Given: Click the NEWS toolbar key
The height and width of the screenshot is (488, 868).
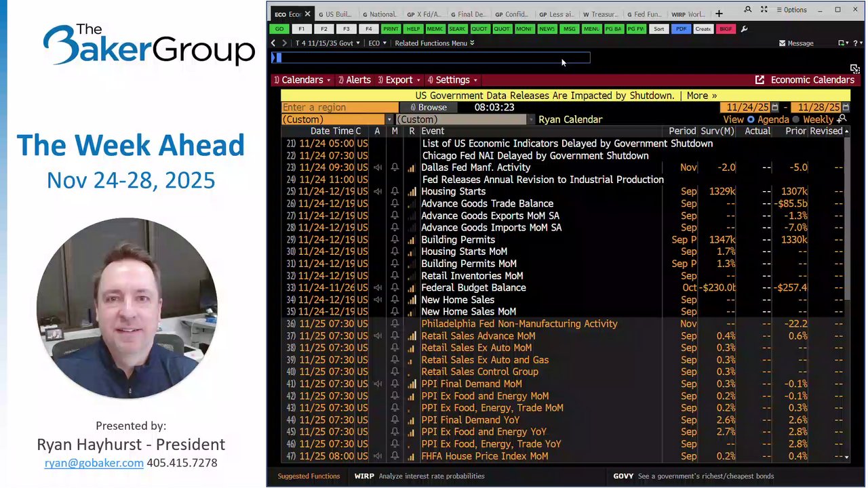Looking at the screenshot, I should 547,29.
